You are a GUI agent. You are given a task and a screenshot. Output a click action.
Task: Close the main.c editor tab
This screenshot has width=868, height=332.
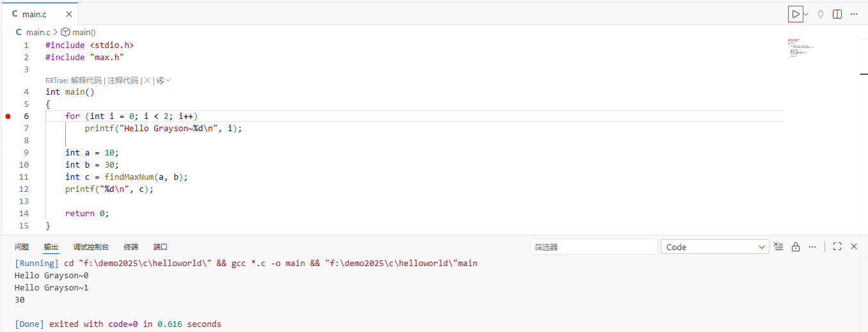pyautogui.click(x=69, y=14)
